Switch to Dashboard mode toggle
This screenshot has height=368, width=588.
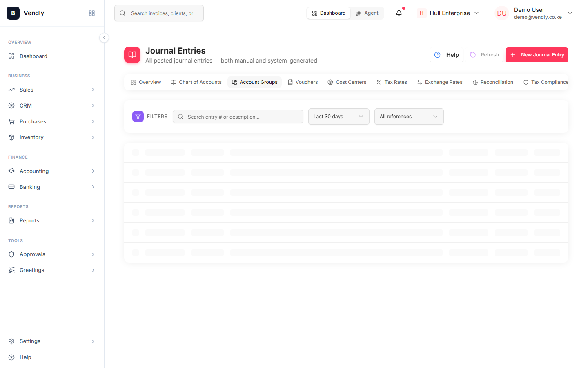pyautogui.click(x=329, y=13)
